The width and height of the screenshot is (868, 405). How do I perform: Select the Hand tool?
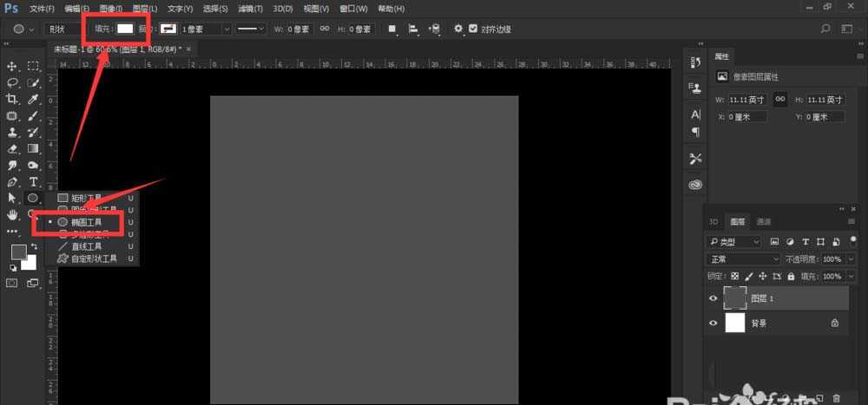(13, 214)
